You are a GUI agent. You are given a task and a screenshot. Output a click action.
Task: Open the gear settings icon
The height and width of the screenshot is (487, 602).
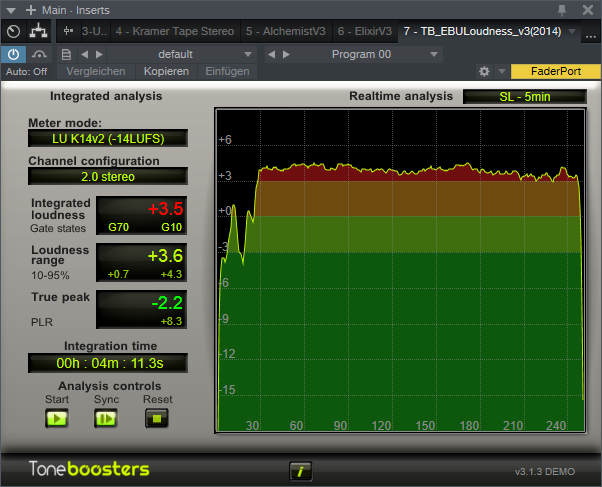[x=485, y=71]
